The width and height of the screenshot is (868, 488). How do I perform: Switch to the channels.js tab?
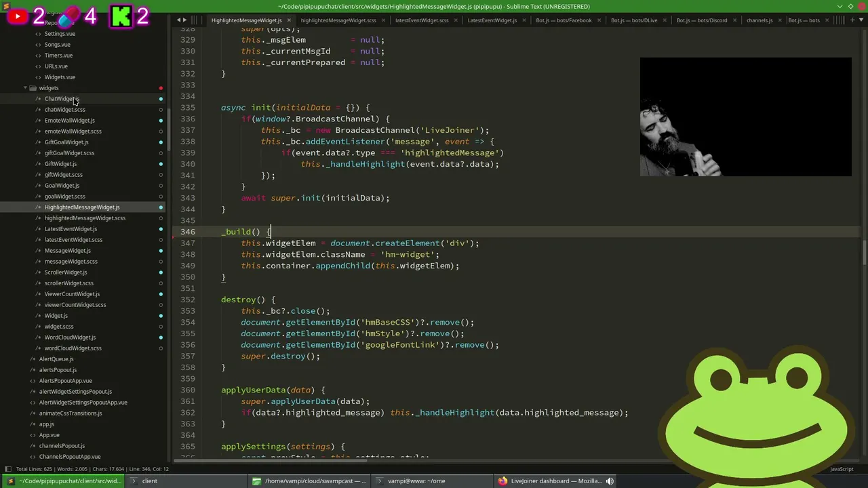point(759,20)
